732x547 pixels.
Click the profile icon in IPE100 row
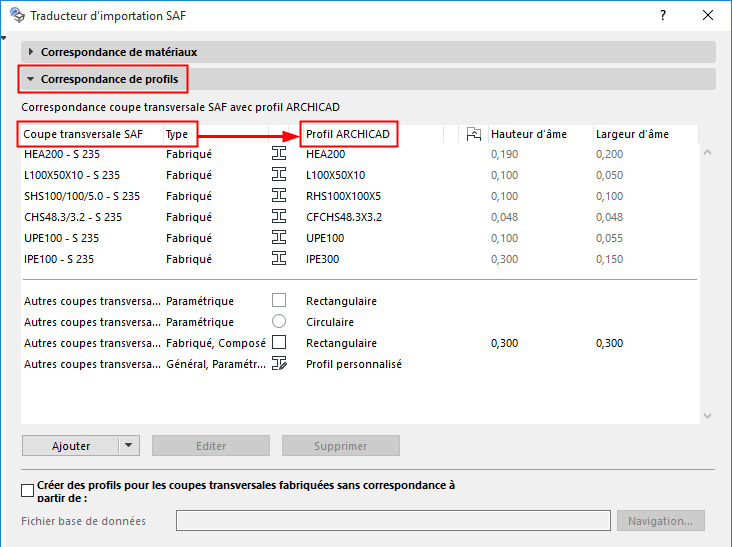click(x=279, y=259)
